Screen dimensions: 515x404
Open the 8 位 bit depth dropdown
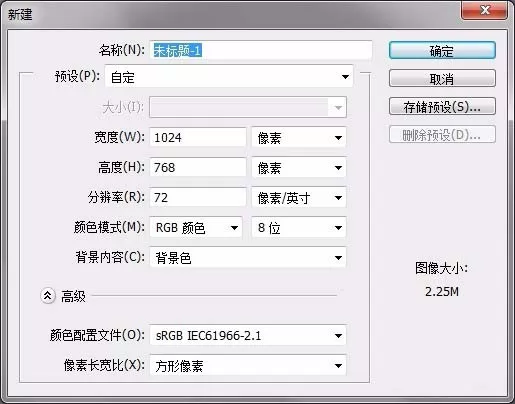tap(299, 228)
